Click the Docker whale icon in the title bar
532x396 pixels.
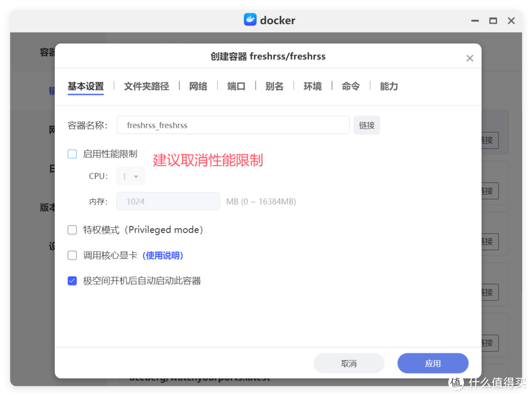[x=250, y=20]
